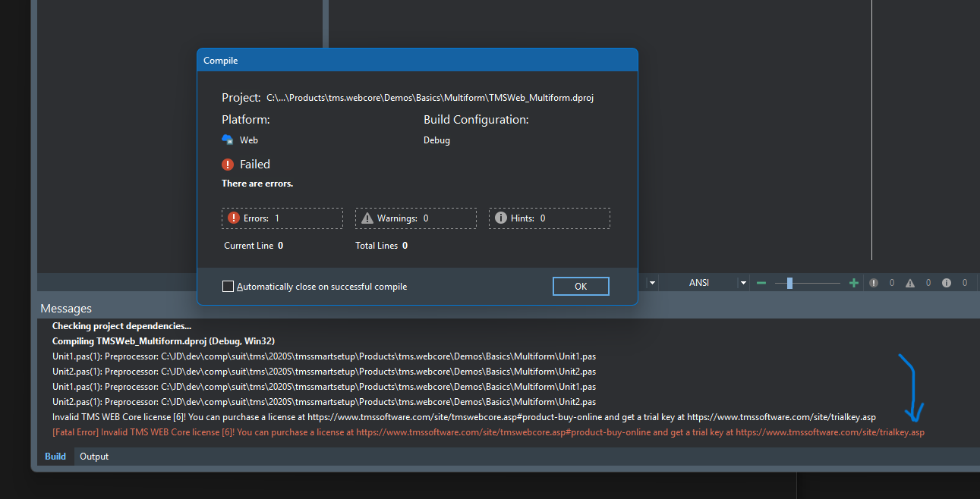Switch to the Output tab in Messages
Image resolution: width=980 pixels, height=499 pixels.
(94, 457)
